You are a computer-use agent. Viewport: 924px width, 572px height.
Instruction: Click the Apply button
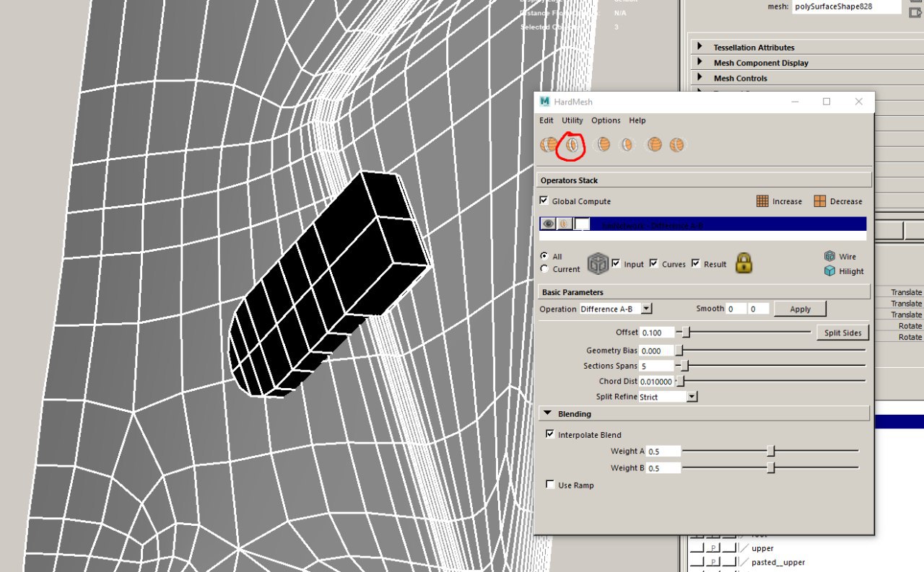click(x=800, y=309)
